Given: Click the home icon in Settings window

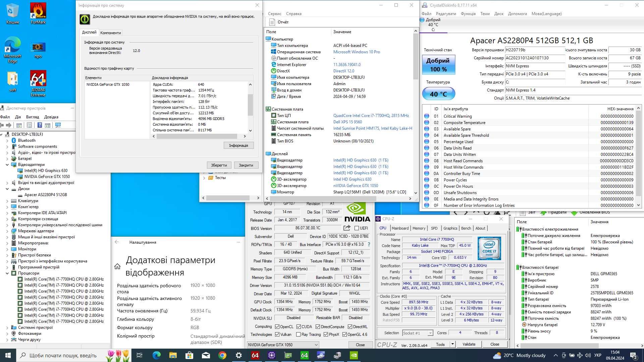Looking at the screenshot, I should [117, 266].
